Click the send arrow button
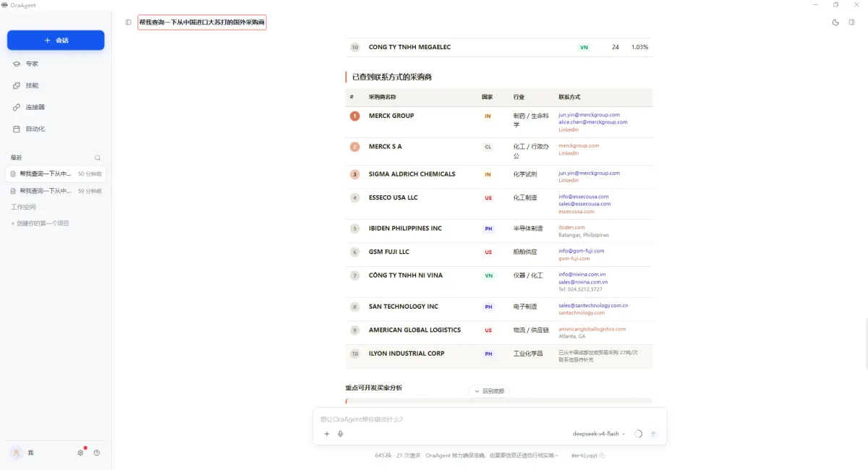This screenshot has width=868, height=470. [x=653, y=434]
